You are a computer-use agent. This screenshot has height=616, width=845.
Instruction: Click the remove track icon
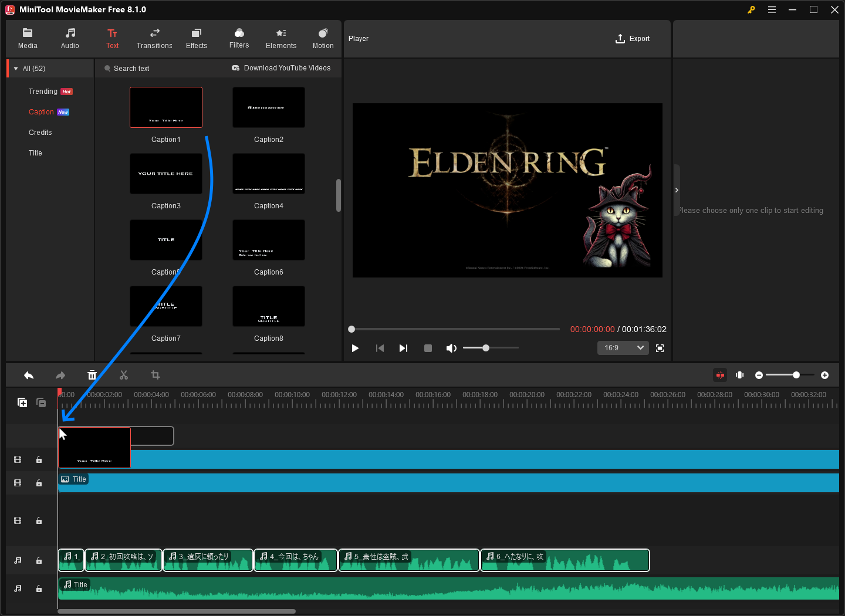pos(41,402)
